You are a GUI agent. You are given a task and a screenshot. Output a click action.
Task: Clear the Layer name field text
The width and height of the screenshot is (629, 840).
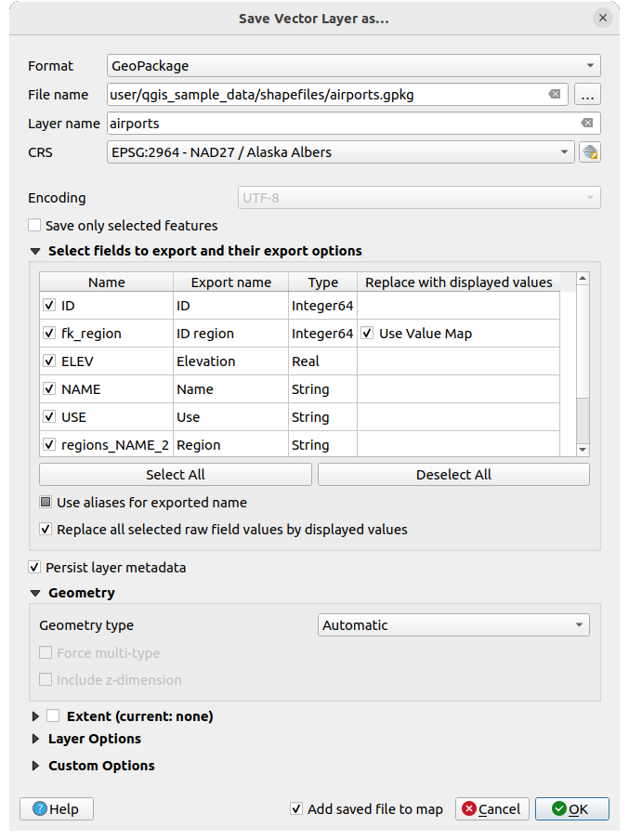(x=587, y=124)
